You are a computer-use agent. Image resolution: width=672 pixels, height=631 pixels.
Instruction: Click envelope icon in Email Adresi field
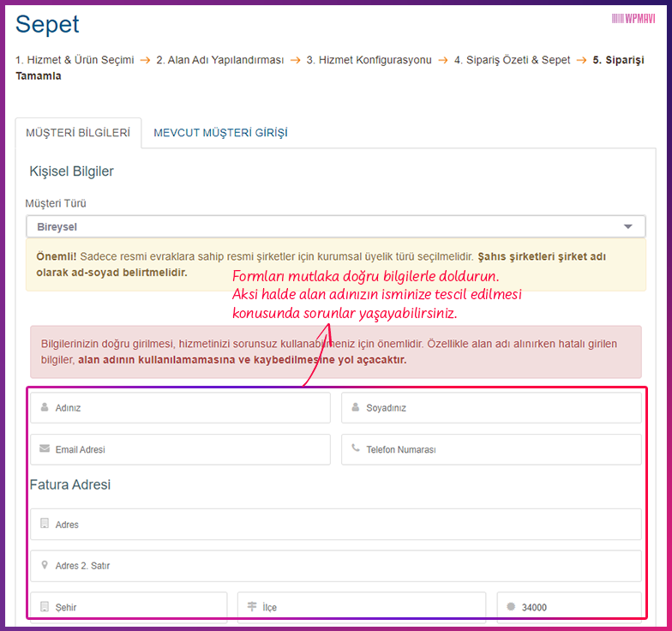point(45,448)
